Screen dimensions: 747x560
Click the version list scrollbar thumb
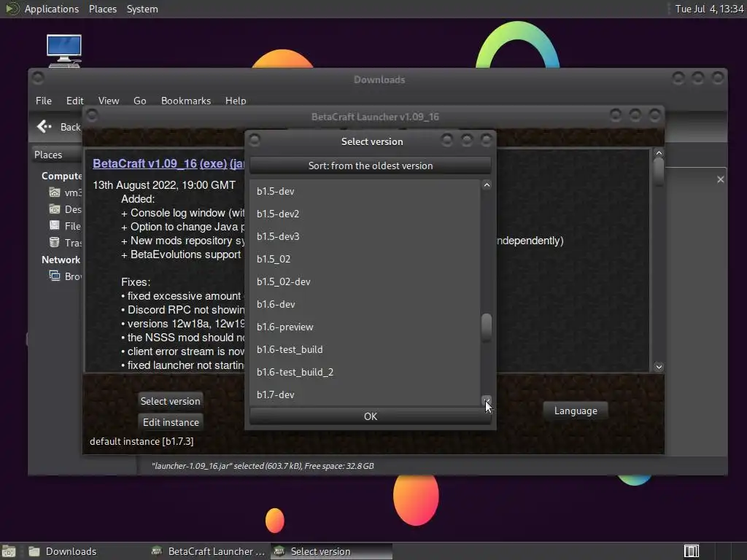pyautogui.click(x=487, y=327)
